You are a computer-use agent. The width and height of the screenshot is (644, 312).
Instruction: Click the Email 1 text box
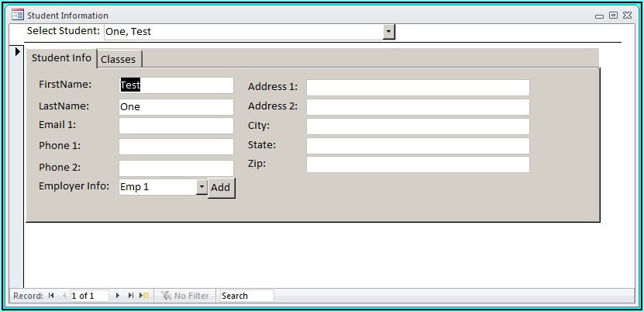pos(176,126)
